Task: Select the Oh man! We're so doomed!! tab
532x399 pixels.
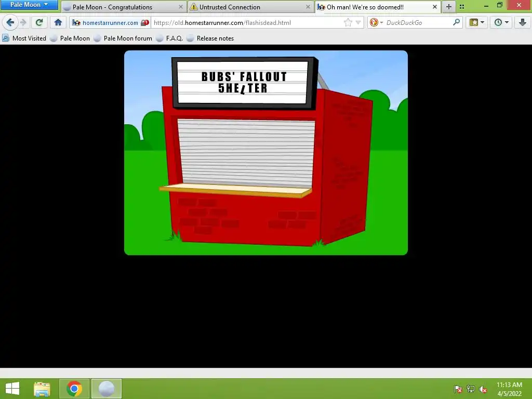Action: tap(378, 7)
